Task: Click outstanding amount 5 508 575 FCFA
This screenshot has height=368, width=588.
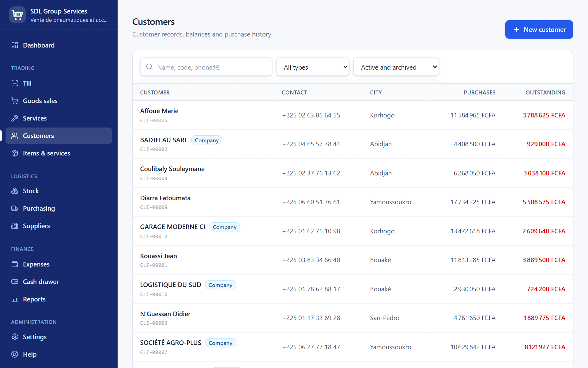Action: (544, 202)
